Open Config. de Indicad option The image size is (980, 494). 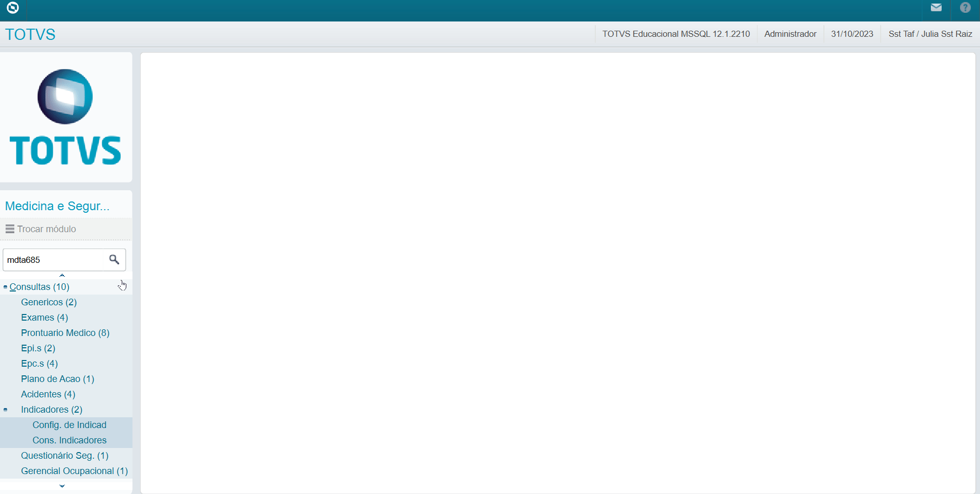coord(70,425)
